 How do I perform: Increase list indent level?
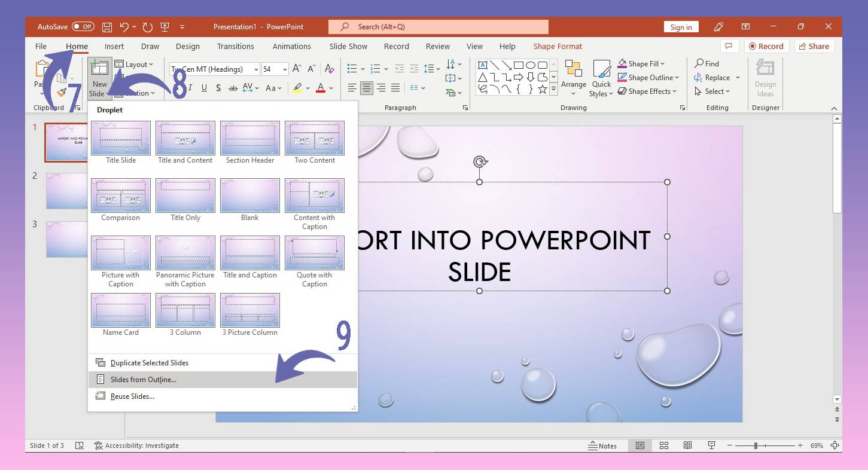(x=413, y=69)
